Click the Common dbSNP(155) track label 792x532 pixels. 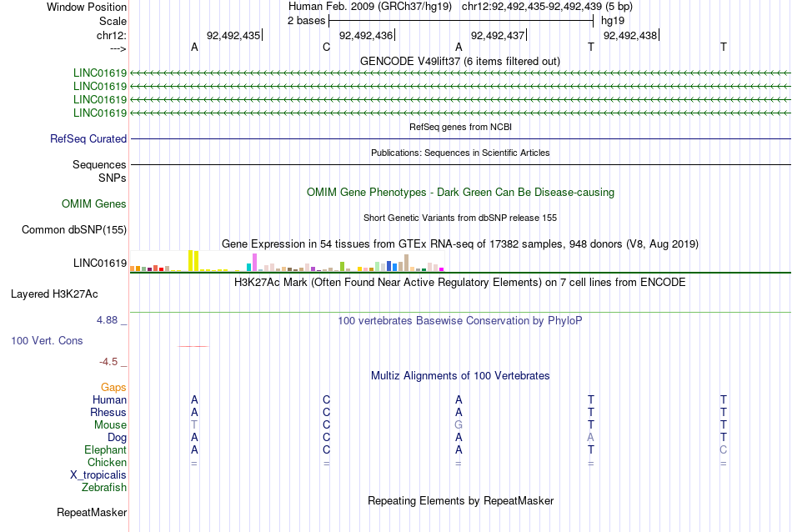click(x=74, y=230)
